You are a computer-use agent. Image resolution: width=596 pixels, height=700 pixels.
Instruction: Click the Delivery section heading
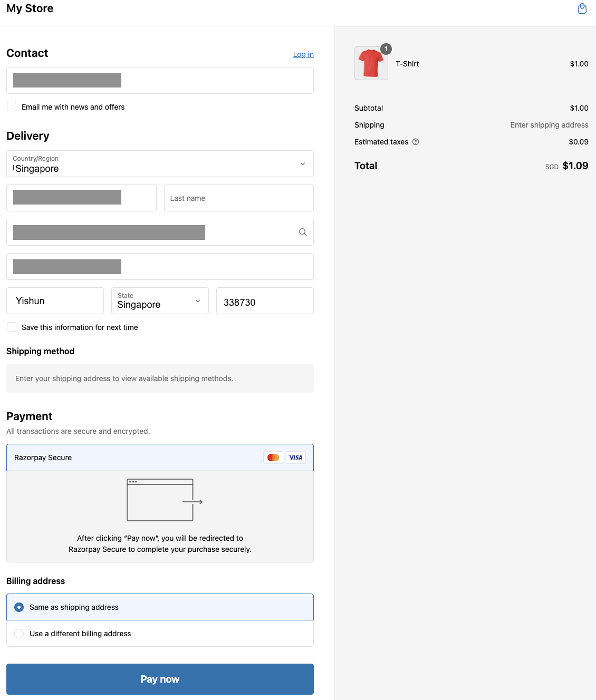(28, 136)
